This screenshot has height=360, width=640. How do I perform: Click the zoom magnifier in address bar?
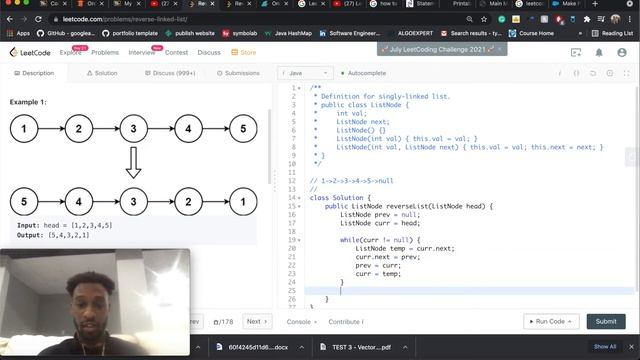click(469, 19)
